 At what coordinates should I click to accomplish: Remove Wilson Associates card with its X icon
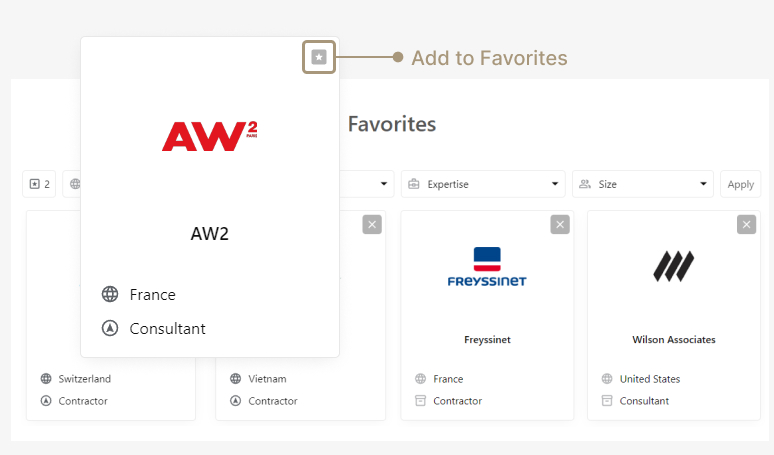pyautogui.click(x=746, y=225)
